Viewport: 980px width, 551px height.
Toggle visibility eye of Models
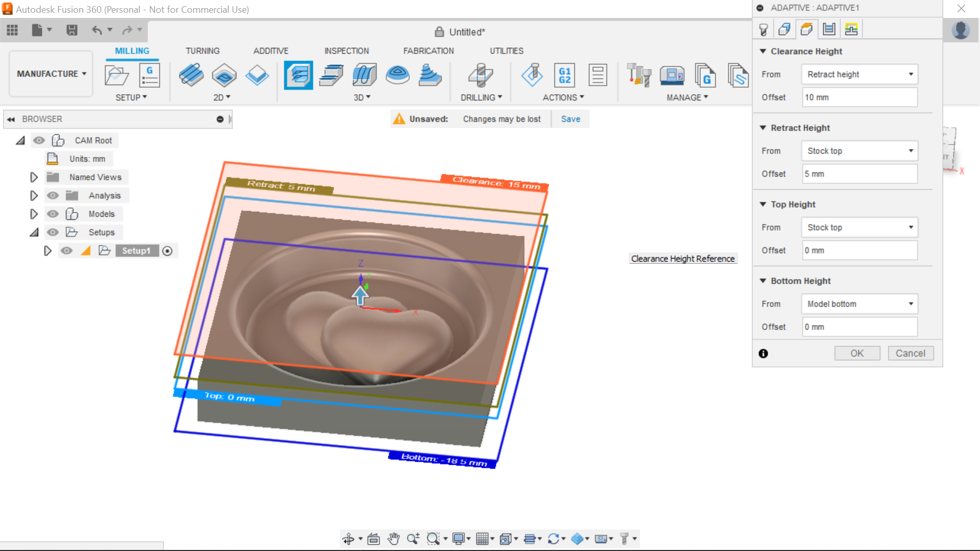click(53, 214)
